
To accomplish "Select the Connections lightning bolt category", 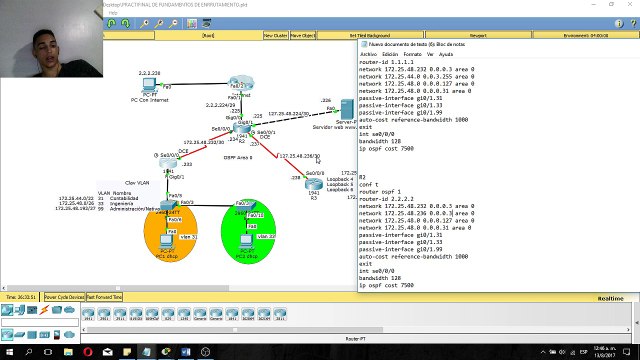I will pos(44,310).
